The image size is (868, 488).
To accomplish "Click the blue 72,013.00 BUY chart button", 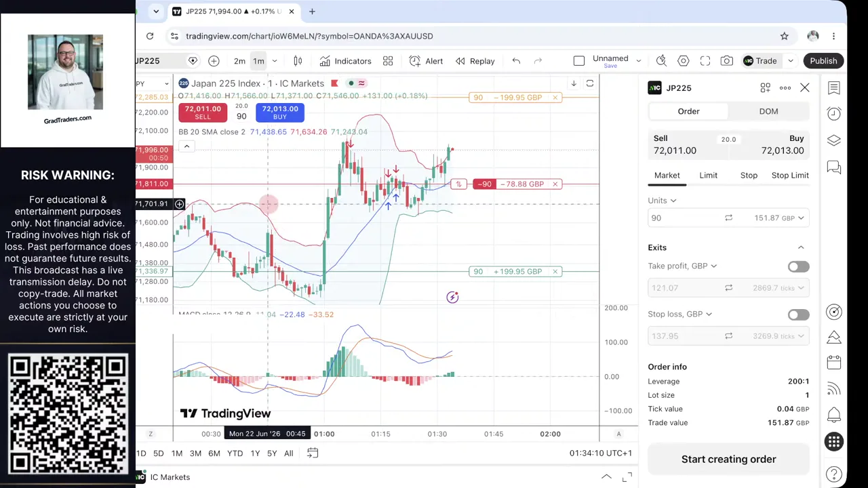I will (279, 113).
